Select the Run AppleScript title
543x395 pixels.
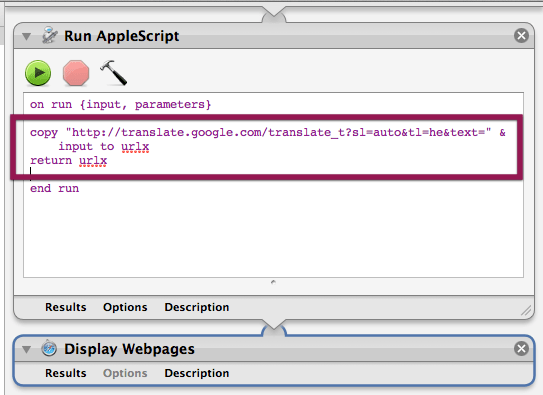(122, 36)
